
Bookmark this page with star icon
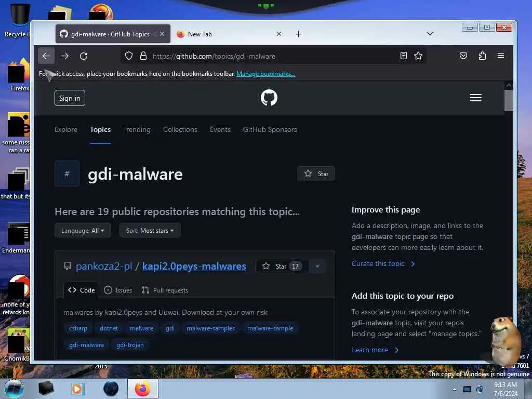click(x=418, y=56)
